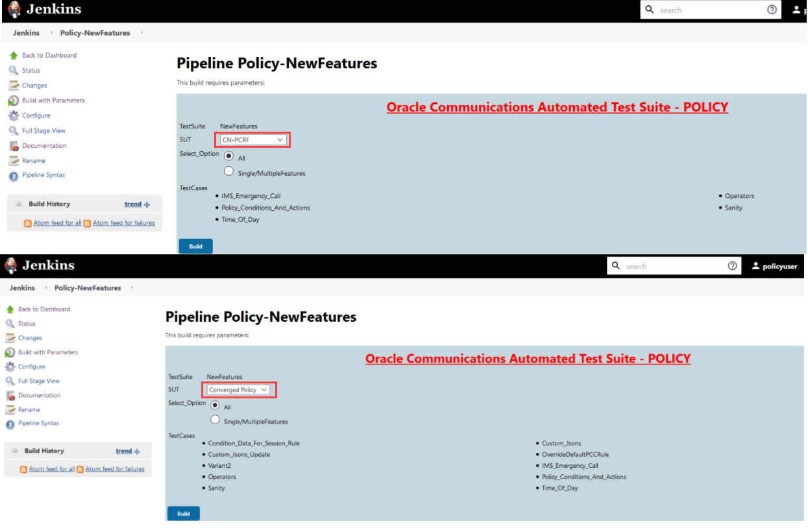Click Pipeline Syntax help icon, bottom window
Screen dimensions: 808x532
(x=10, y=424)
